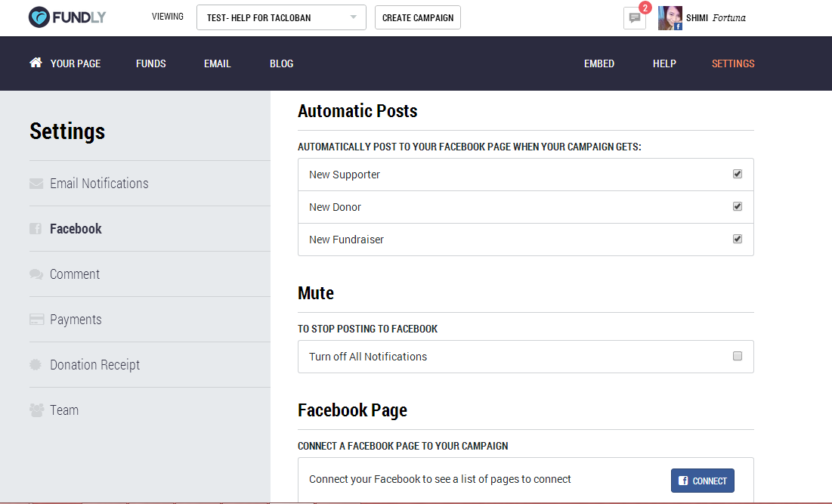
Task: Click the New Supporter label
Action: click(x=345, y=175)
